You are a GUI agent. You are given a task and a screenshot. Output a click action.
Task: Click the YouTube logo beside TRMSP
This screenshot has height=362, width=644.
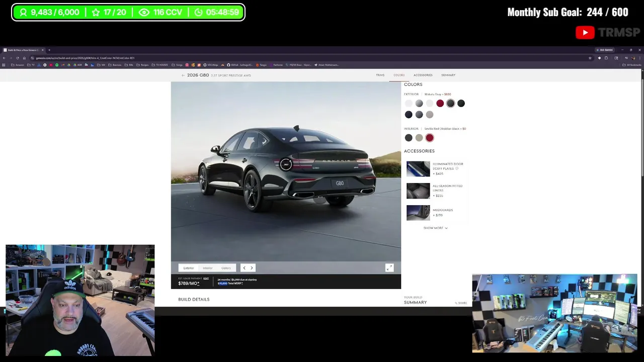pyautogui.click(x=585, y=33)
